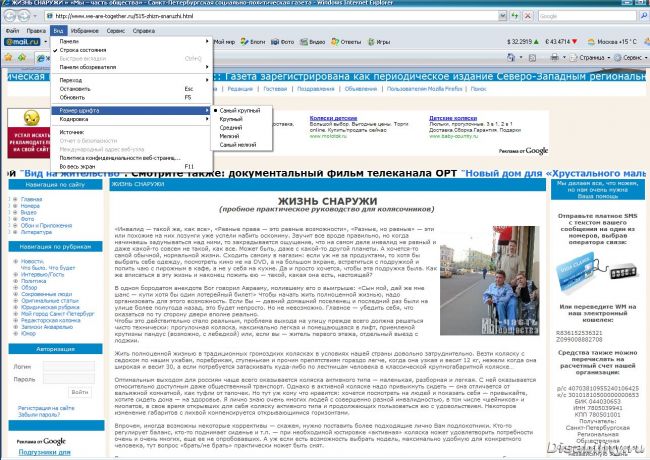Expand the address bar history dropdown
Image resolution: width=650 pixels, height=460 pixels.
tap(502, 16)
